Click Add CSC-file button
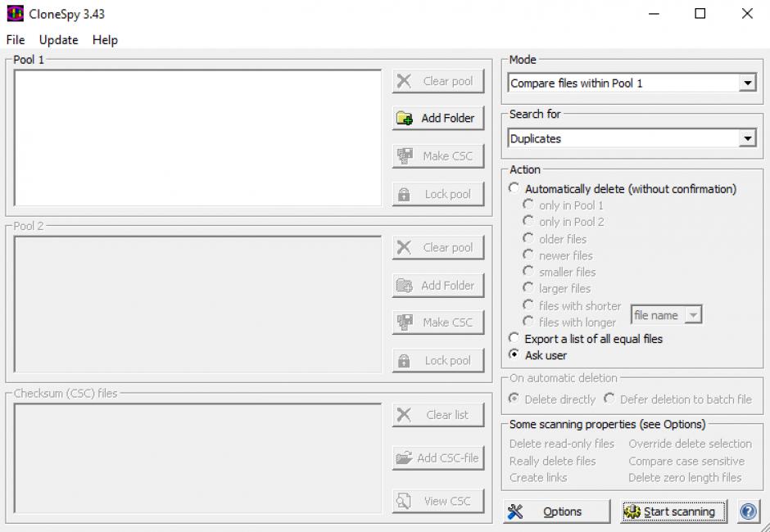The height and width of the screenshot is (532, 770). pos(438,458)
